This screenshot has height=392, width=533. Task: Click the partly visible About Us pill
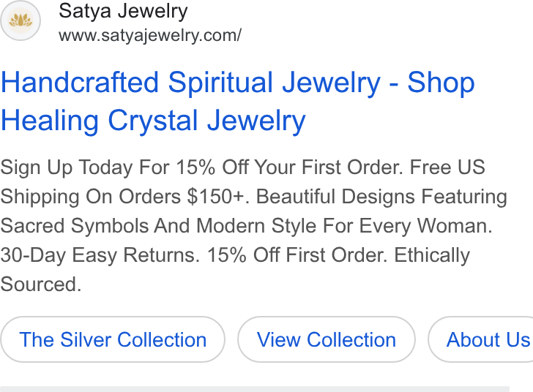coord(480,339)
